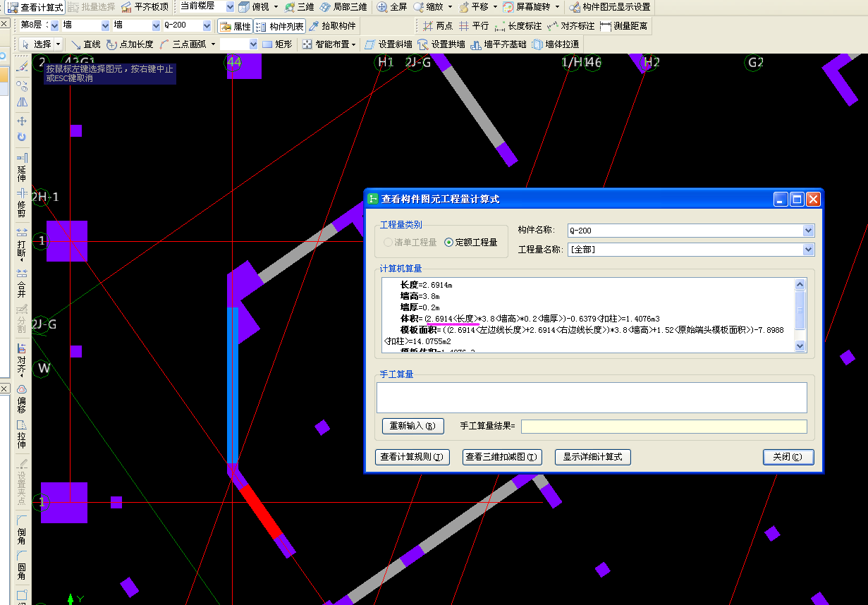Click 平齐板顶 in the top toolbar
Image resolution: width=868 pixels, height=605 pixels.
pyautogui.click(x=145, y=7)
